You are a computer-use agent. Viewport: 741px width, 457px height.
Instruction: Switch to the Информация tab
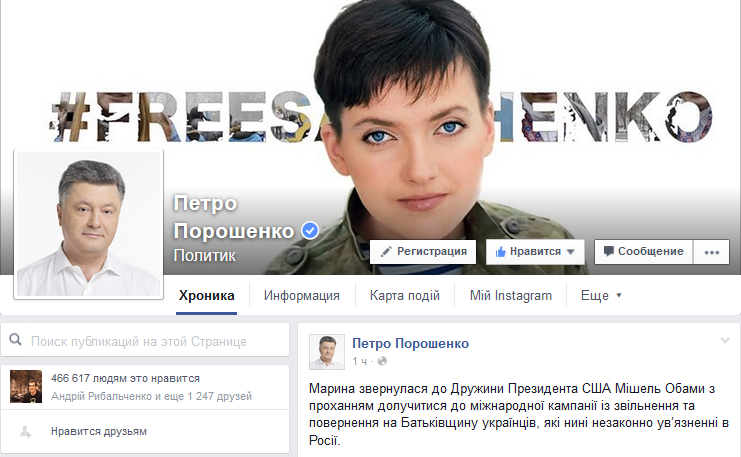(x=302, y=296)
